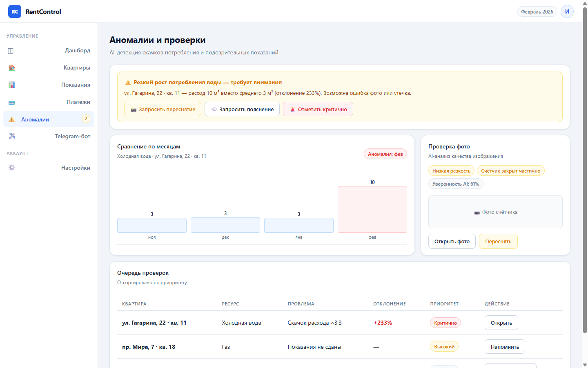Open Dashboard via the grid icon
Image resolution: width=588 pixels, height=368 pixels.
pyautogui.click(x=11, y=51)
